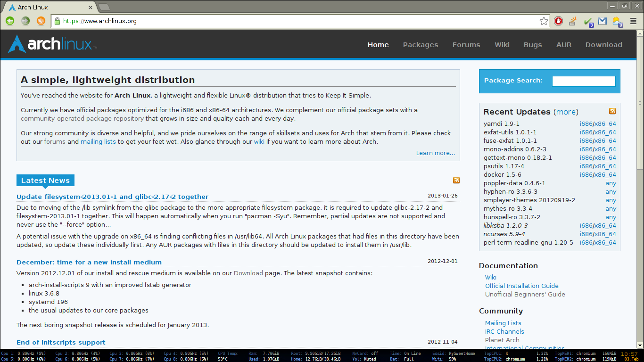Open 'any' link for hunspell-ro 3.3.7-2
Image resolution: width=644 pixels, height=362 pixels.
click(x=611, y=217)
